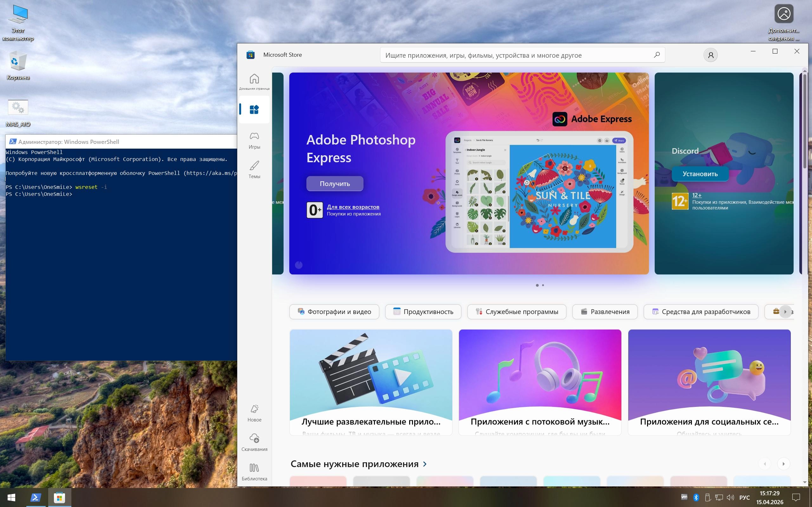Install Discord from the banner
The width and height of the screenshot is (812, 507).
point(700,174)
